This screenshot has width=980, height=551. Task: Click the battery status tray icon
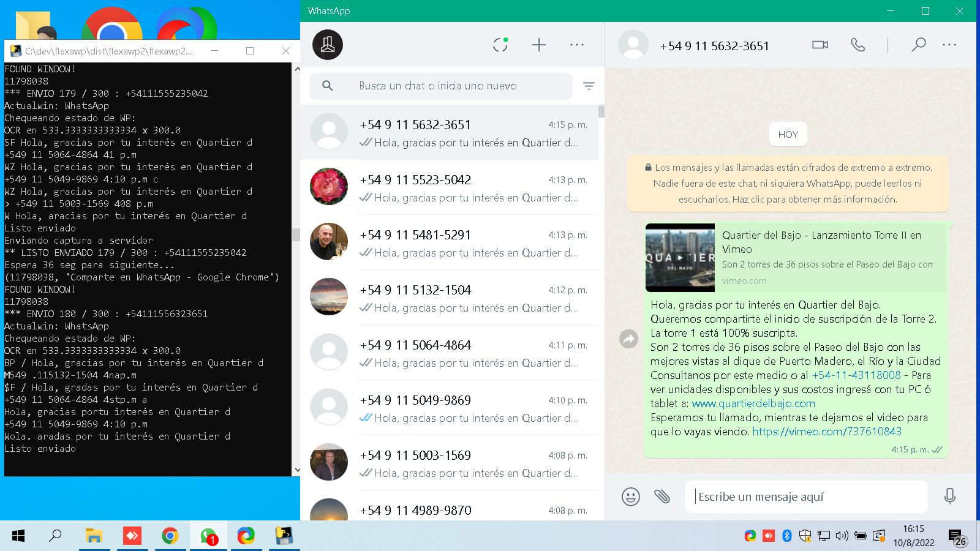point(860,536)
